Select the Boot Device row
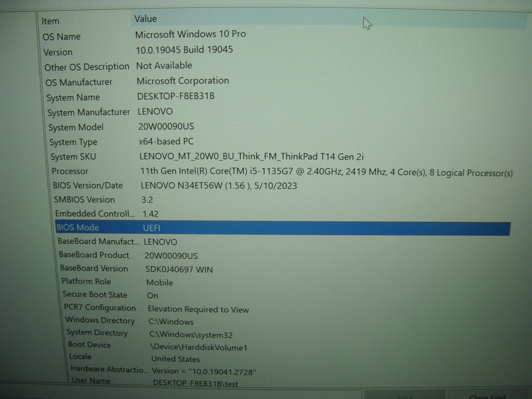This screenshot has width=532, height=399. pos(283,346)
